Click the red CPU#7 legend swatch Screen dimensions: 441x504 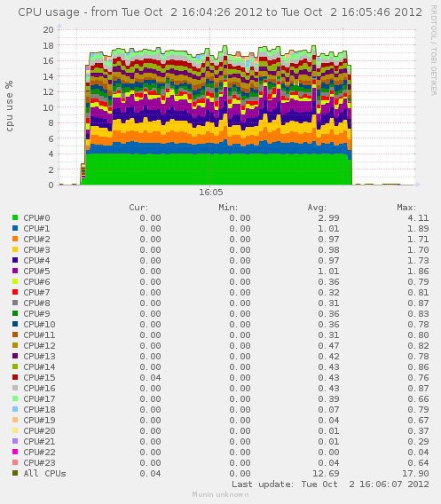(15, 292)
